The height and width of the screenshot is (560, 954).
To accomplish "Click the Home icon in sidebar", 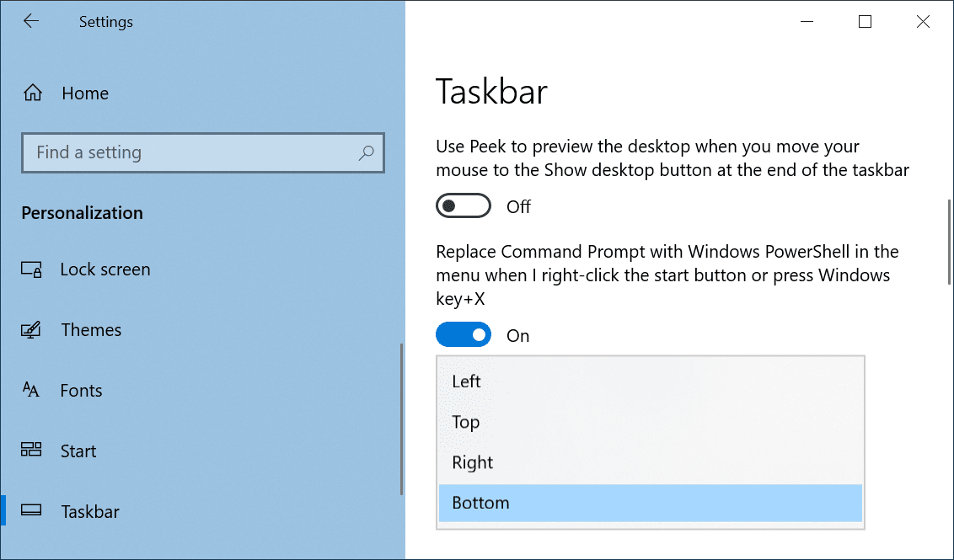I will [x=33, y=93].
